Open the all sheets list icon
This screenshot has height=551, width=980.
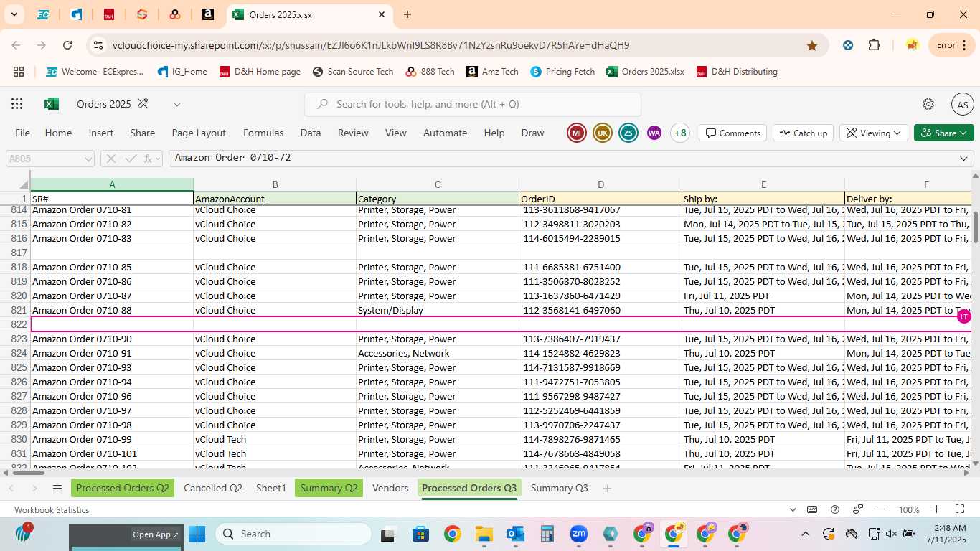tap(57, 489)
